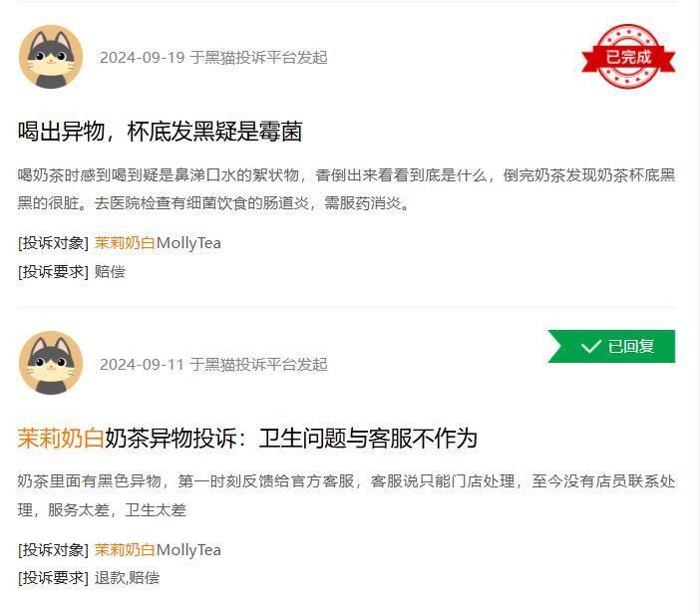Click 于黑猫投诉平台发起 text in first post
This screenshot has width=700, height=614.
(x=258, y=58)
